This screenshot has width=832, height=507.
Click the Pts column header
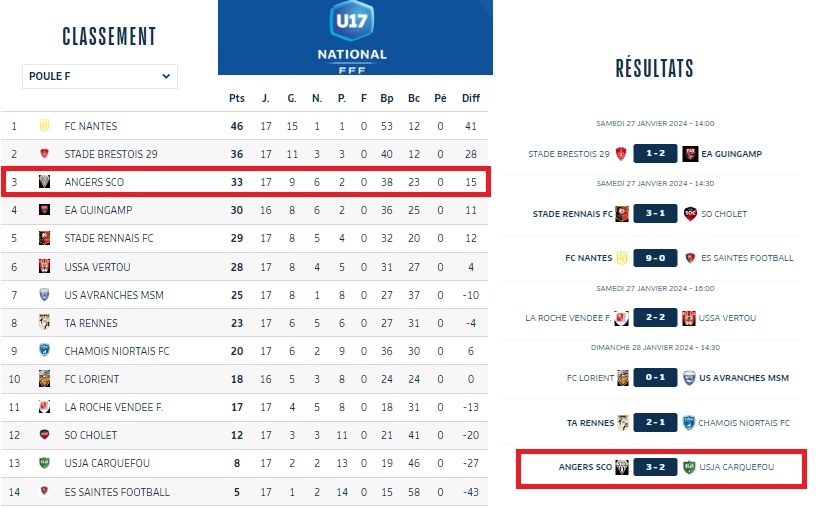(x=237, y=98)
